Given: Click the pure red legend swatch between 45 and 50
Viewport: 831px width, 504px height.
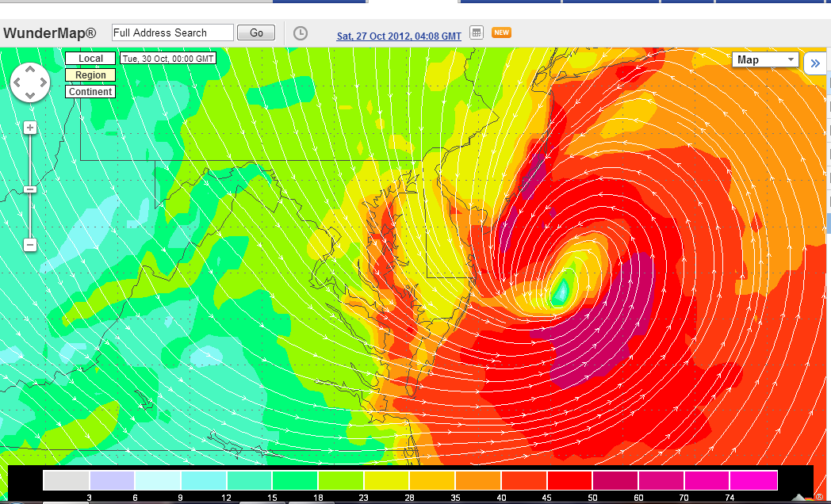Looking at the screenshot, I should point(569,480).
